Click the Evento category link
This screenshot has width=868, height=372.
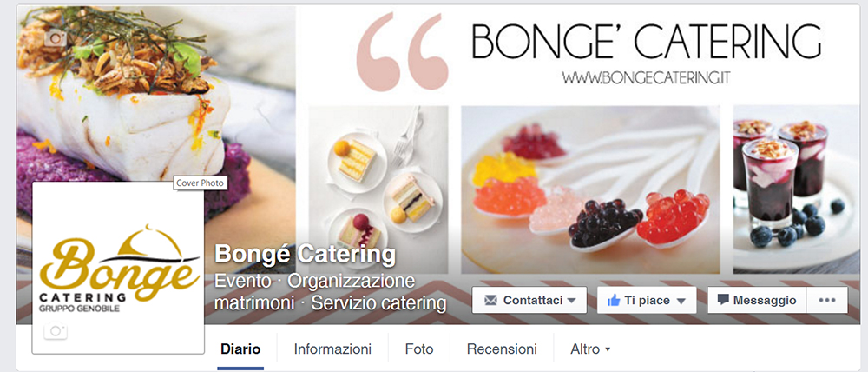(x=242, y=281)
